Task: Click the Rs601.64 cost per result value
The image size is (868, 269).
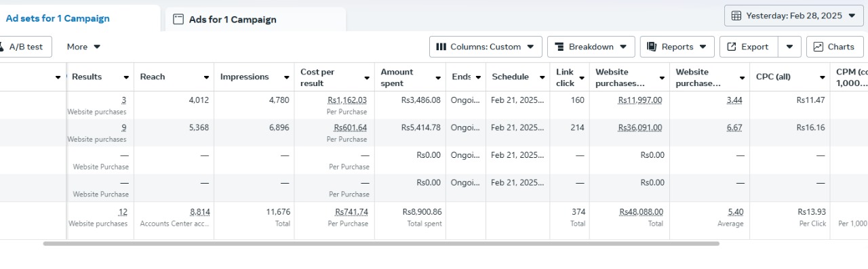Action: [350, 127]
